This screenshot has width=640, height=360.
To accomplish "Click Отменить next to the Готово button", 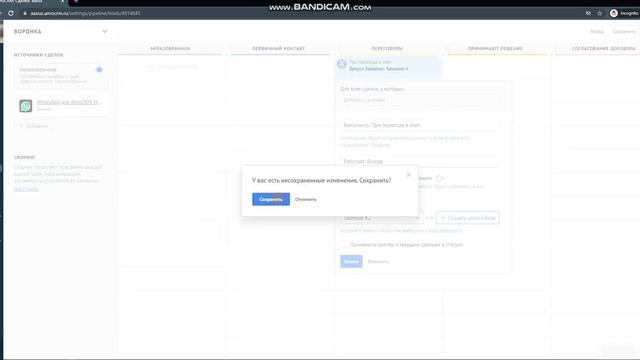I will click(378, 262).
